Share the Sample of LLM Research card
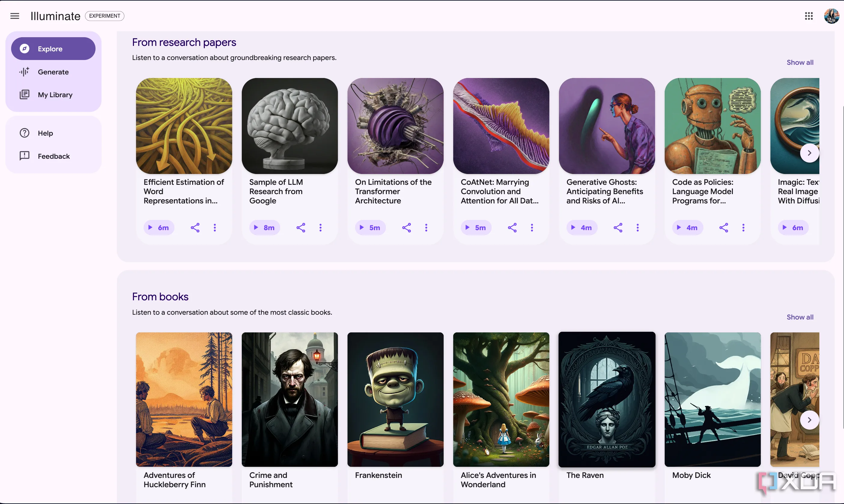 (301, 227)
